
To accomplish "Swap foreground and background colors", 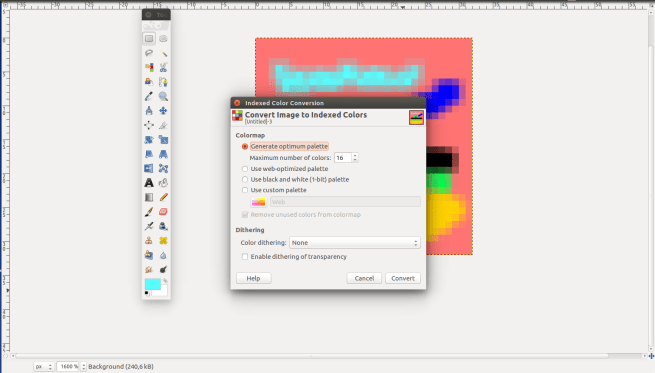I will click(165, 281).
